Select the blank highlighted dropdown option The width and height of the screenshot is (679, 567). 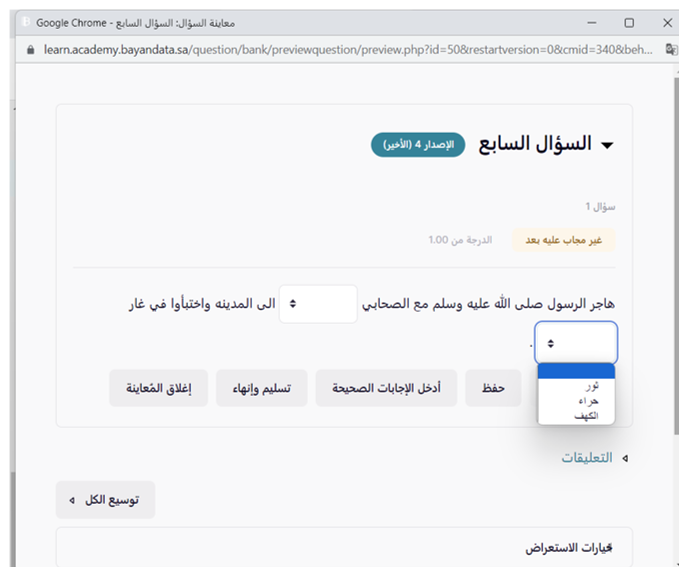pyautogui.click(x=576, y=371)
